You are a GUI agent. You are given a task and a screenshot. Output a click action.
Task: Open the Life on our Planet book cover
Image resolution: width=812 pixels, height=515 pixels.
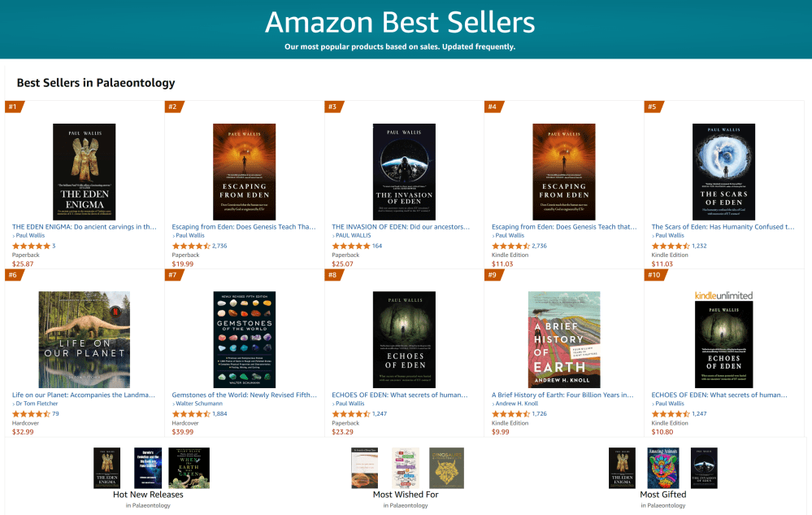85,339
